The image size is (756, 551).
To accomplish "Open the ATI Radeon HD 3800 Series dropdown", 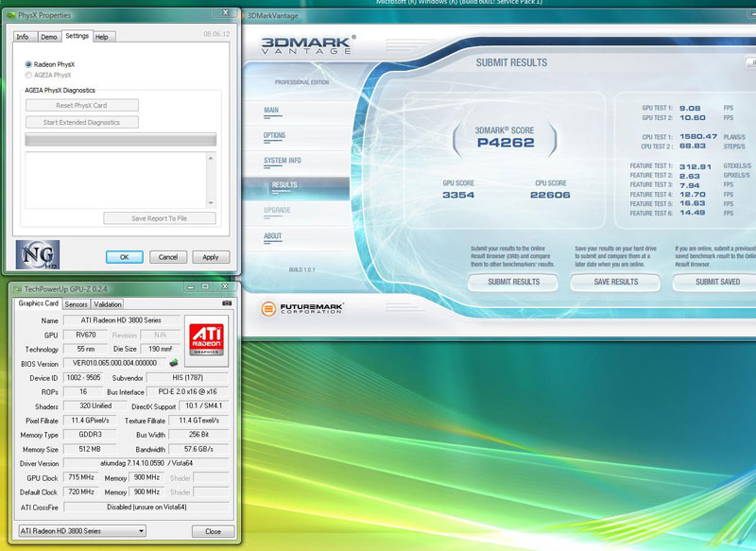I will point(82,531).
